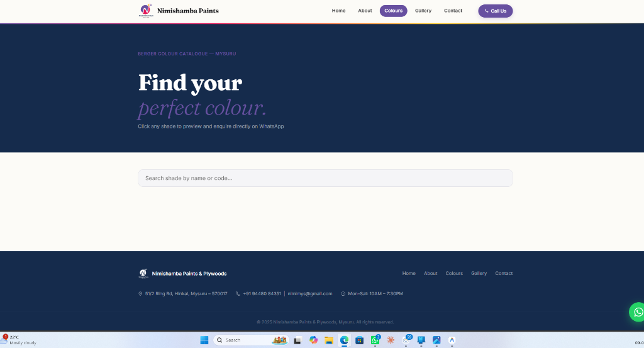Open the blue monitor taskbar app

pyautogui.click(x=421, y=340)
